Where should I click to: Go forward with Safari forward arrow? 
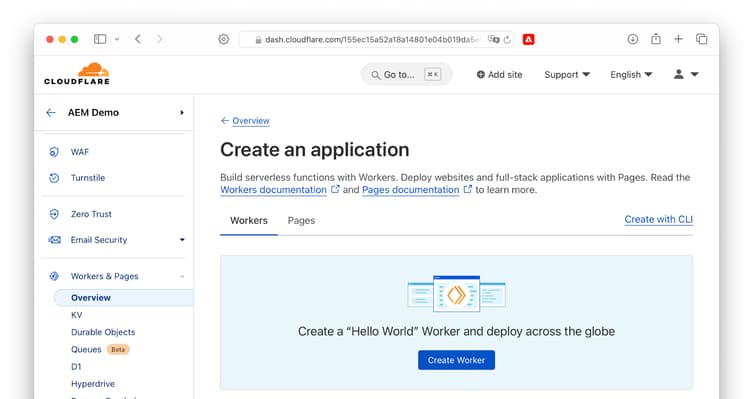pos(159,39)
